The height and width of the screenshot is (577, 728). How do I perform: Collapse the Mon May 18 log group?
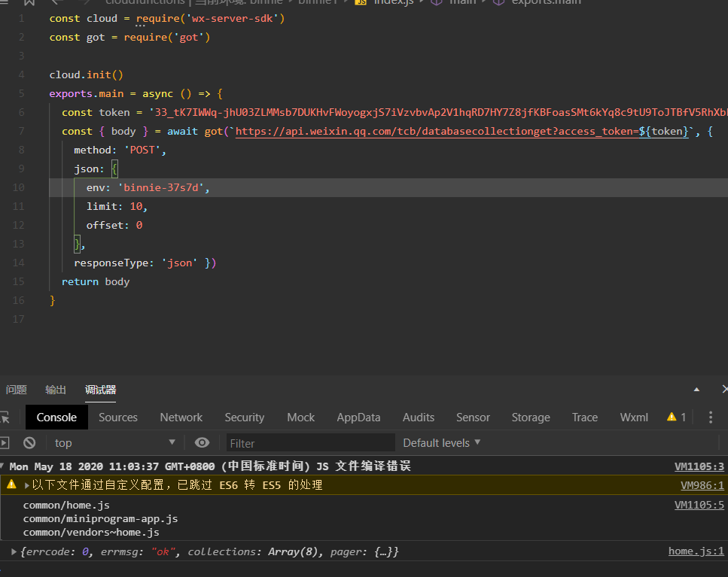click(2, 466)
